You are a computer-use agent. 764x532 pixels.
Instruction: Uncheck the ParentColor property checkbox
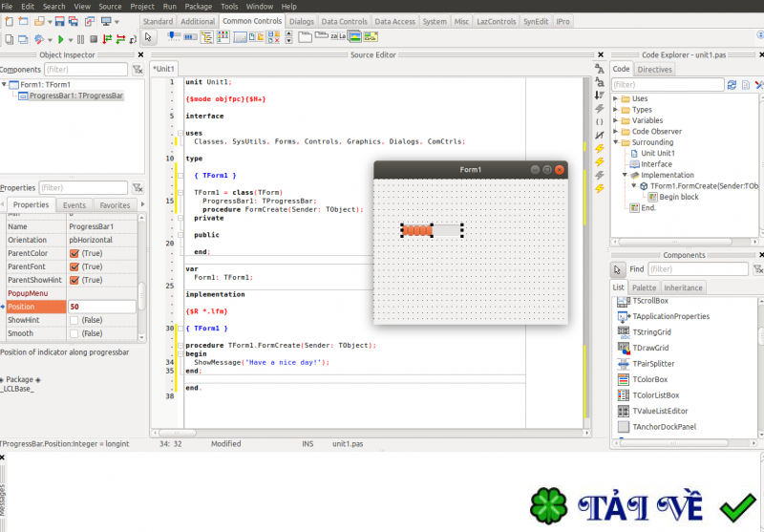(x=74, y=253)
